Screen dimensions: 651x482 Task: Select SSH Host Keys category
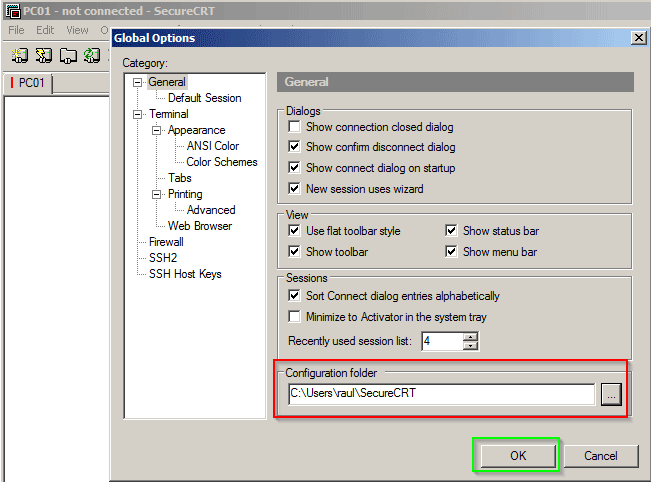point(185,274)
